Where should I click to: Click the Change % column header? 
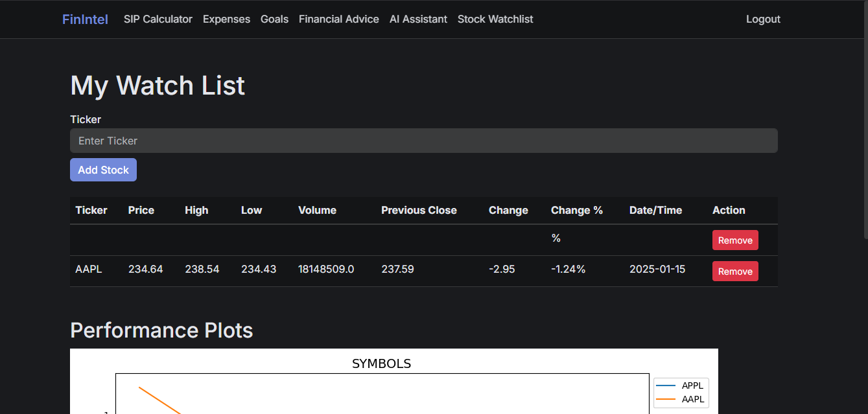pos(576,210)
